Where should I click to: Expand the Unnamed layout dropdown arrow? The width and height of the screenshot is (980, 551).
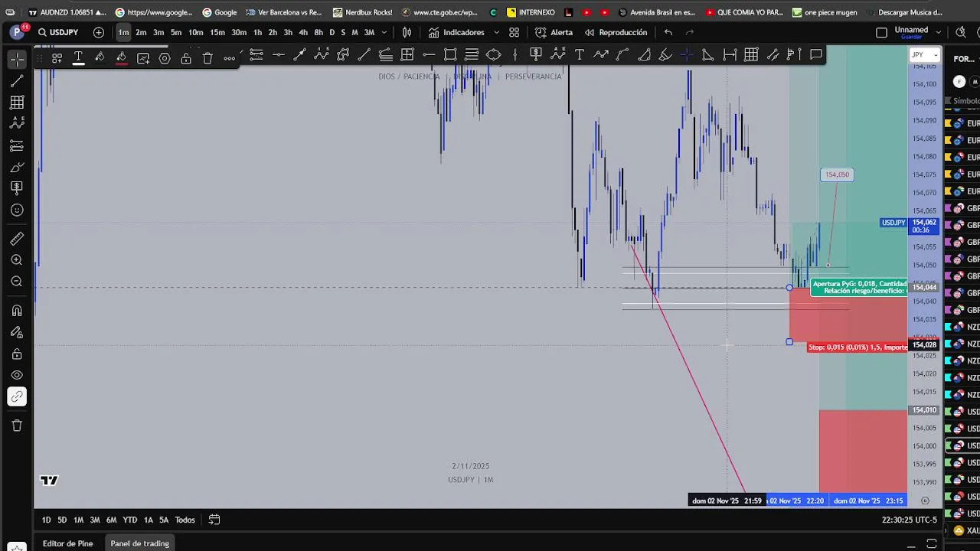(939, 32)
